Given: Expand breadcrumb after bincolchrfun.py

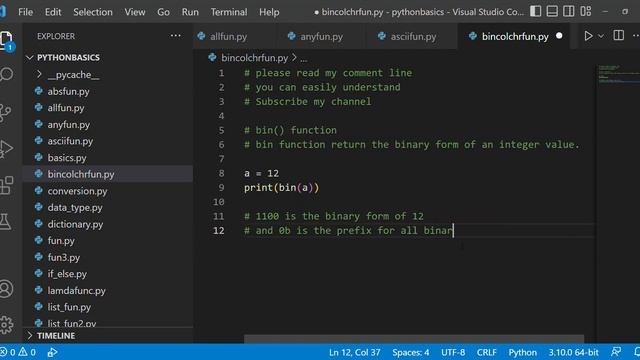Looking at the screenshot, I should [x=304, y=58].
